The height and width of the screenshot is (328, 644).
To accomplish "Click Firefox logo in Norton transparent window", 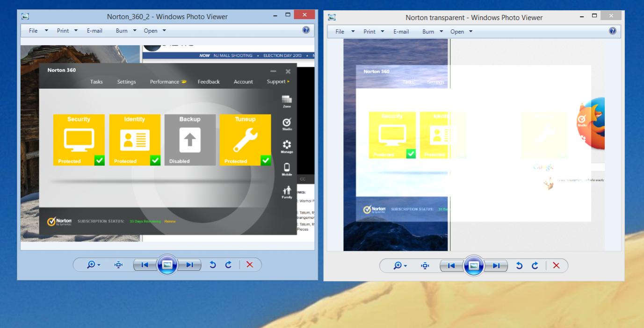I will point(592,123).
